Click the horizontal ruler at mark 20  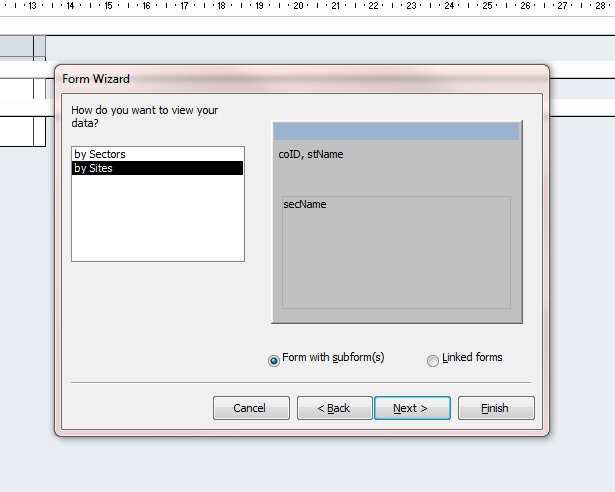pyautogui.click(x=298, y=6)
